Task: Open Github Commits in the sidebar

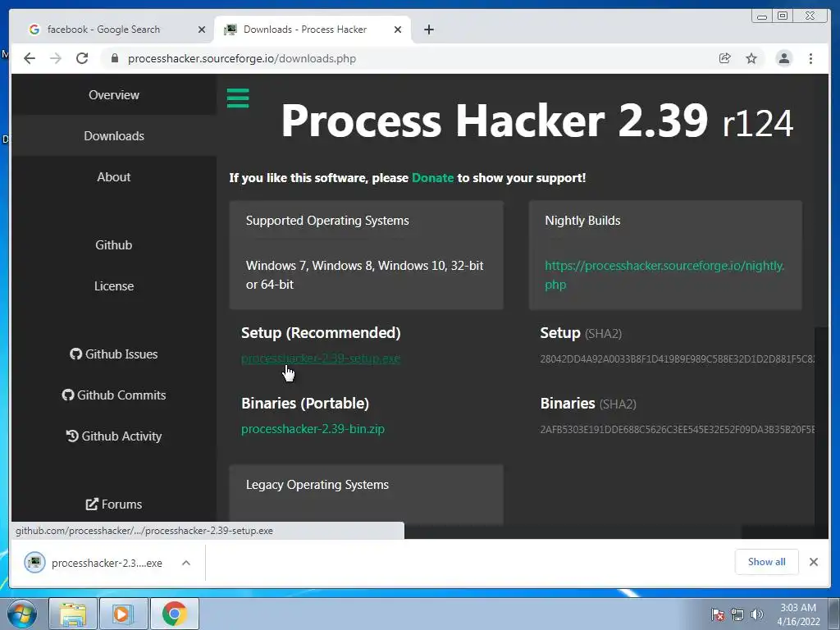Action: coord(113,395)
